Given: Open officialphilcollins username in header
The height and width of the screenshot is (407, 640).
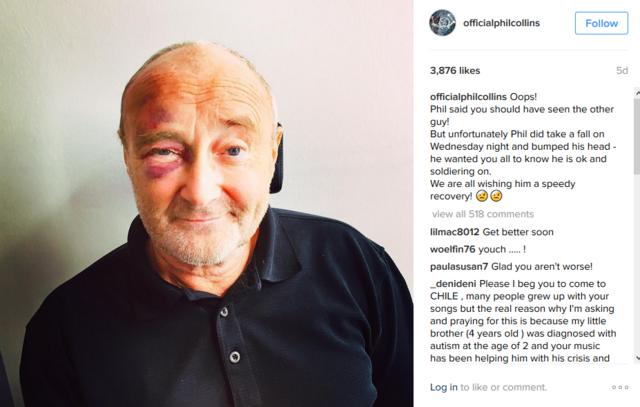Looking at the screenshot, I should (501, 23).
